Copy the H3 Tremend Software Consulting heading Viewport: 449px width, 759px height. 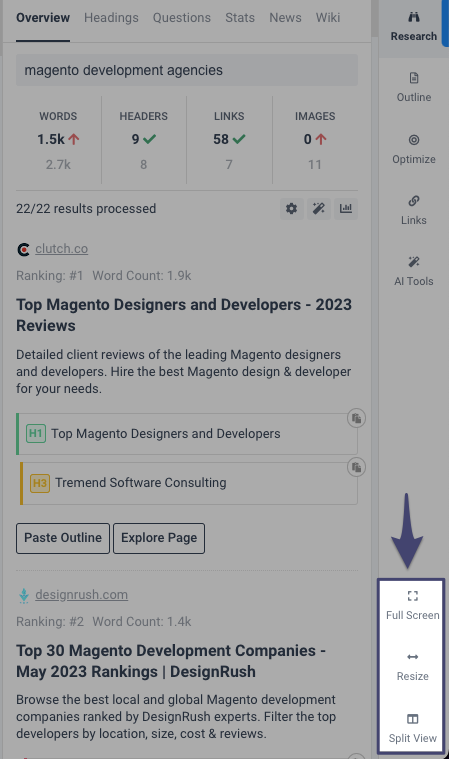pos(357,467)
